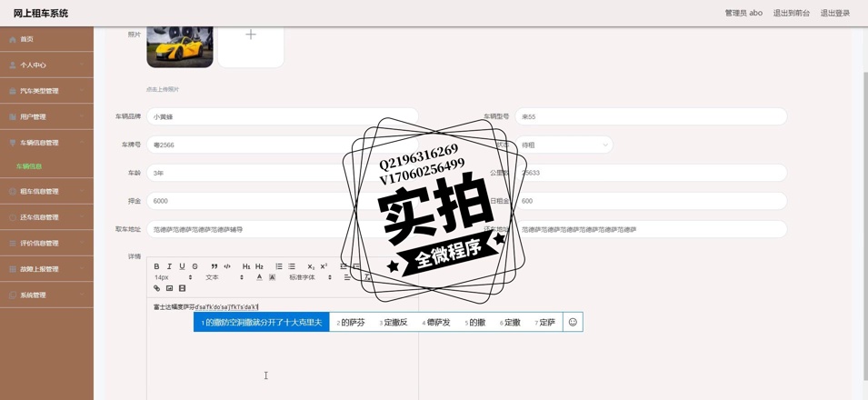Viewport: 868px width, 400px height.
Task: Click the 退出登录 link
Action: coord(834,13)
